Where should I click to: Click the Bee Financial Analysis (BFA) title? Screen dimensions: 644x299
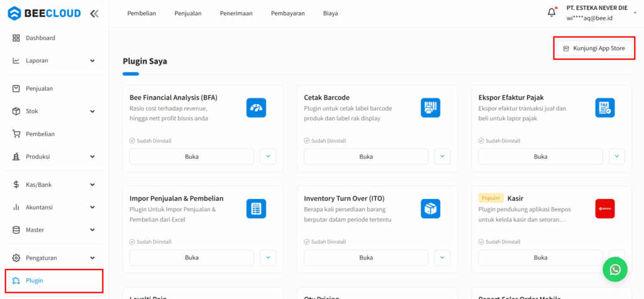(174, 98)
